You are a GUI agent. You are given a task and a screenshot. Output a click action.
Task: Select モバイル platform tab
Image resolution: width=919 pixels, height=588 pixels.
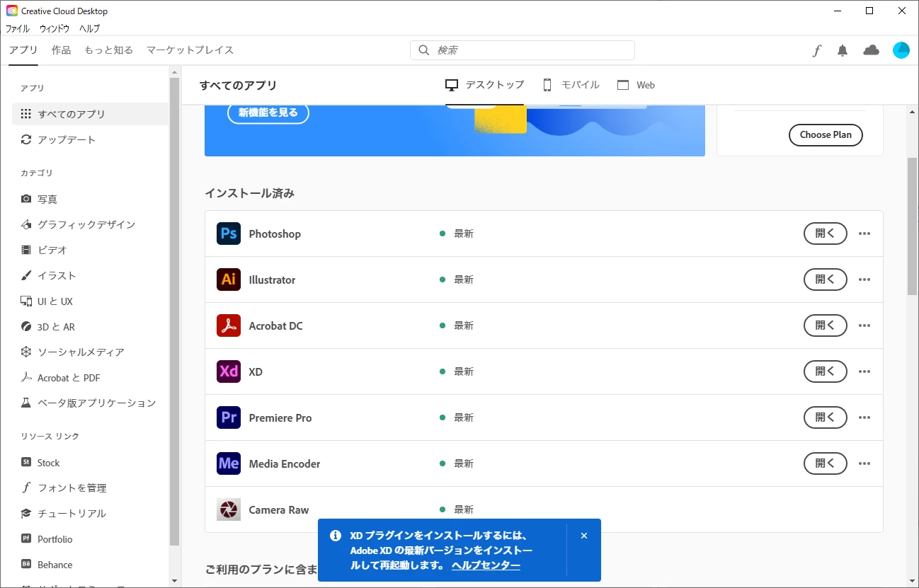click(x=571, y=85)
